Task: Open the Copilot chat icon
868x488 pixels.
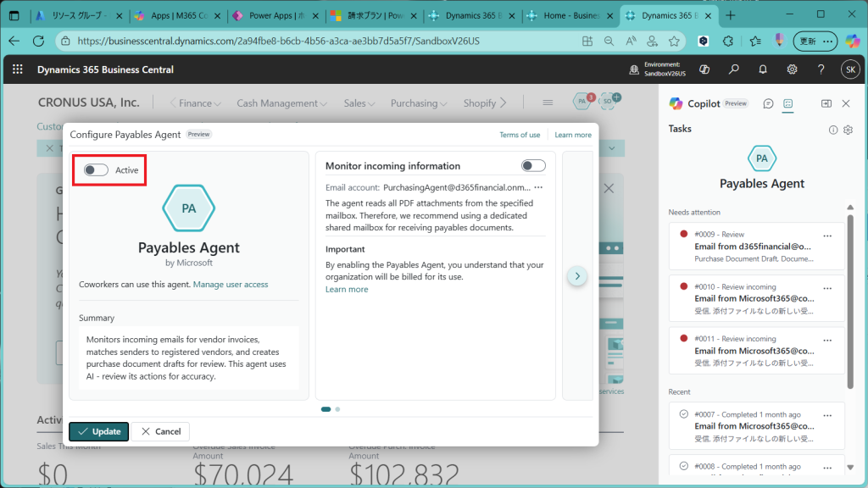Action: pyautogui.click(x=768, y=103)
